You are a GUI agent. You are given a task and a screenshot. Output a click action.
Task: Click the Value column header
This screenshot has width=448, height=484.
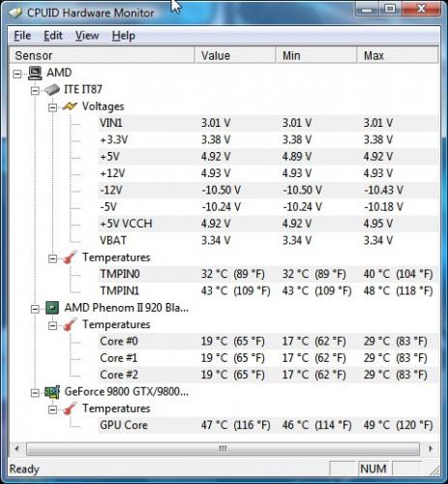pyautogui.click(x=235, y=55)
